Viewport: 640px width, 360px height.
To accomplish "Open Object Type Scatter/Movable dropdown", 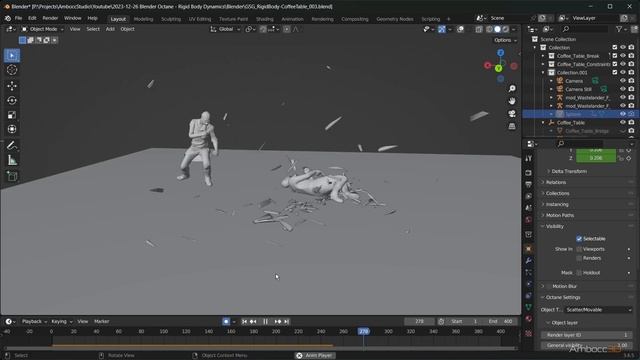I will (x=599, y=310).
